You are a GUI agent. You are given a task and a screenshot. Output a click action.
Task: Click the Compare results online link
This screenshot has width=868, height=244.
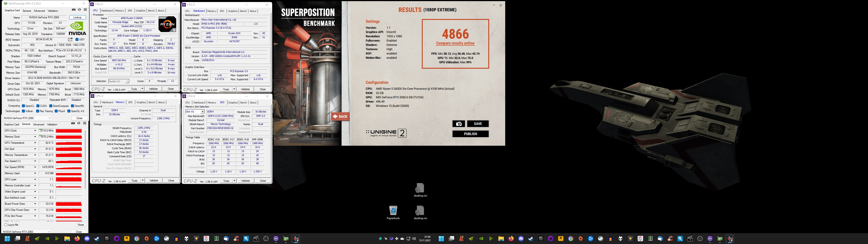pyautogui.click(x=455, y=43)
